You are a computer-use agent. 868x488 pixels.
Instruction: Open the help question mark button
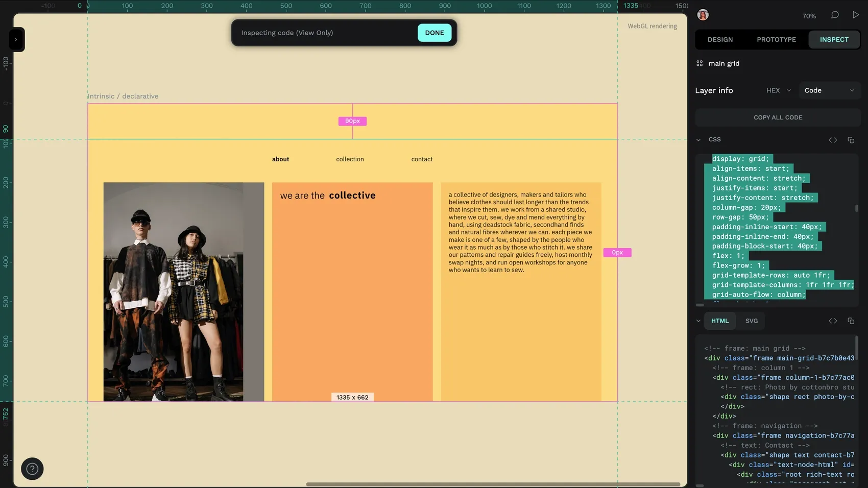click(32, 469)
